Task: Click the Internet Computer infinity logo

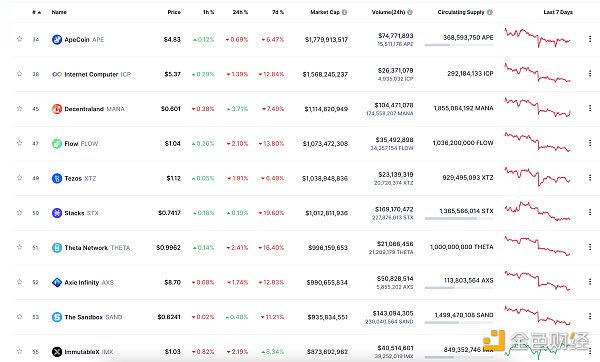Action: pos(57,74)
